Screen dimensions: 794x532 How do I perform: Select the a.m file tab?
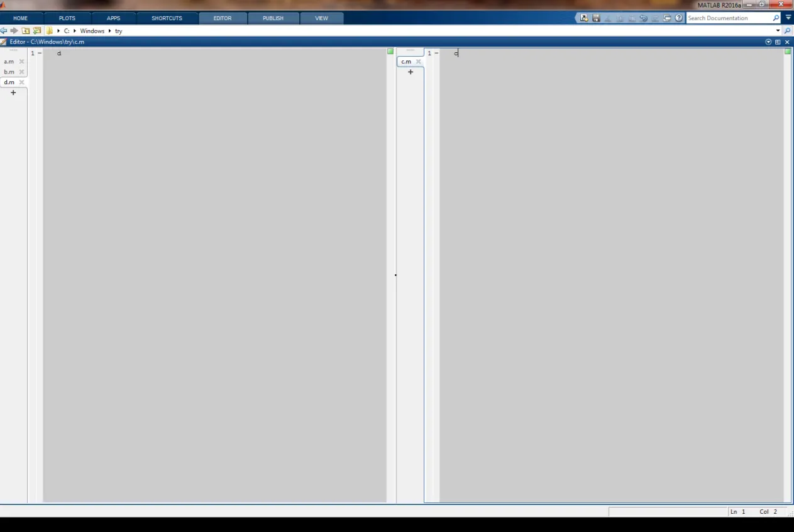9,62
